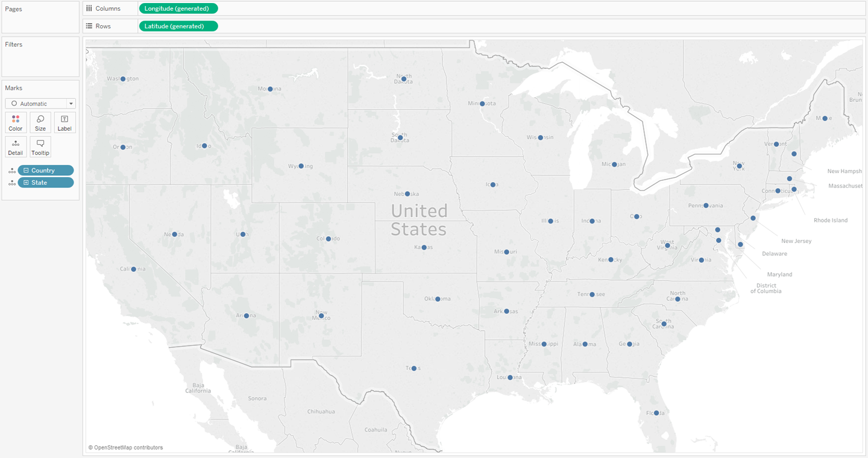Image resolution: width=868 pixels, height=458 pixels.
Task: Select the Country pill on Marks
Action: click(46, 171)
